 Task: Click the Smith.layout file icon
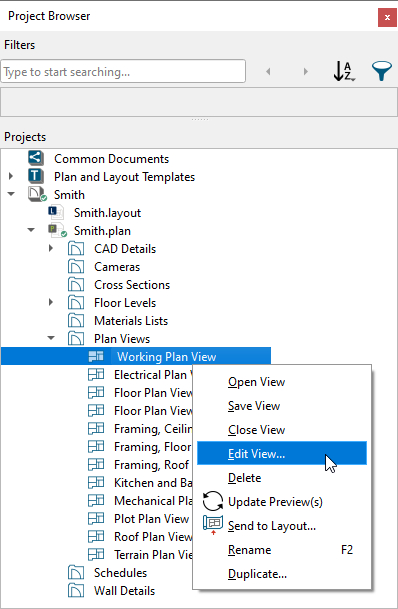[x=56, y=212]
